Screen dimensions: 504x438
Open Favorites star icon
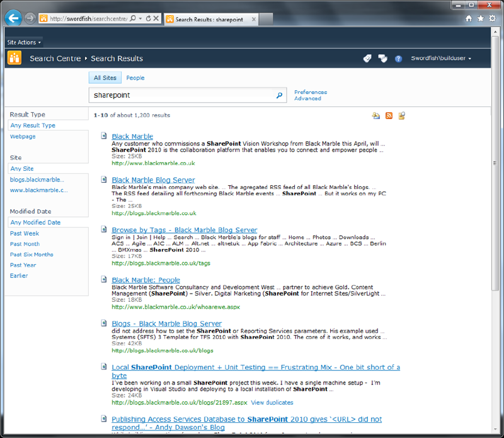(x=481, y=18)
